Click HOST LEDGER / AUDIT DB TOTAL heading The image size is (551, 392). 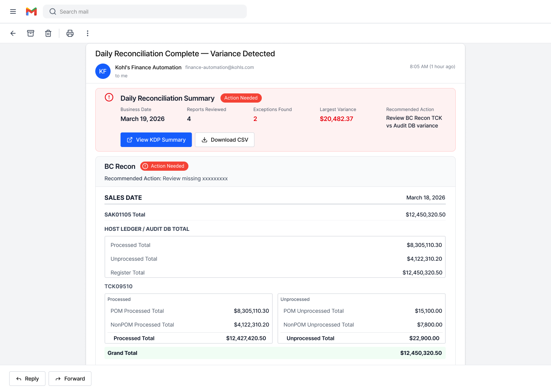[x=147, y=229]
